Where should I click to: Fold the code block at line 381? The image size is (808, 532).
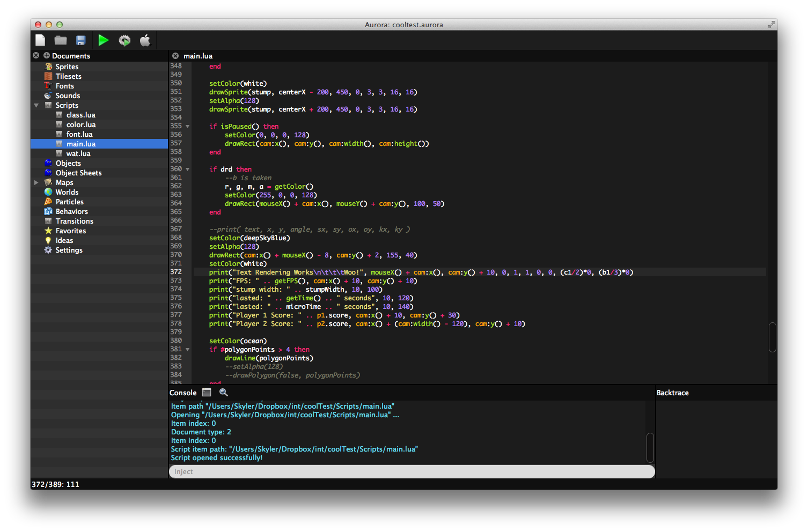click(x=188, y=350)
